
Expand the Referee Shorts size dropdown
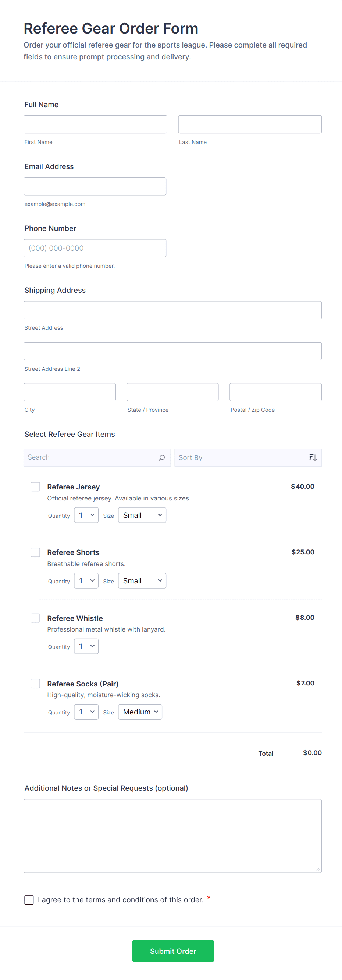(142, 580)
